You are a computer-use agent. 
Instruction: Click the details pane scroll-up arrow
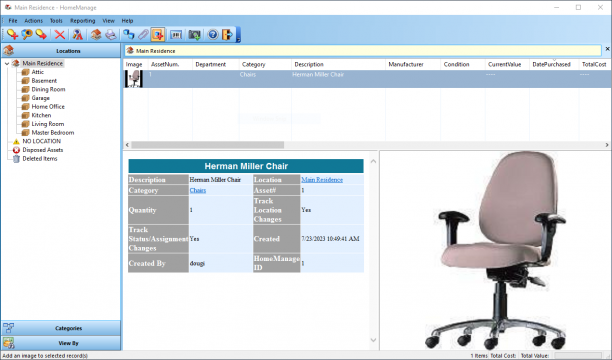click(x=373, y=161)
